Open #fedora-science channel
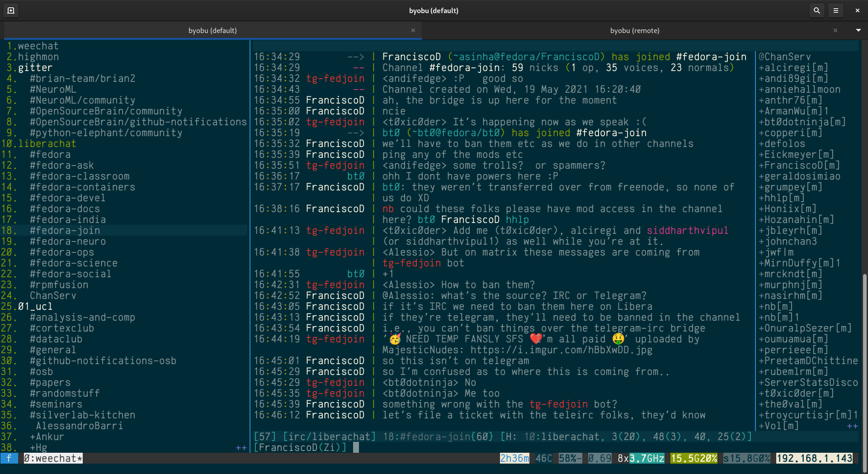868x474 pixels. tap(74, 263)
